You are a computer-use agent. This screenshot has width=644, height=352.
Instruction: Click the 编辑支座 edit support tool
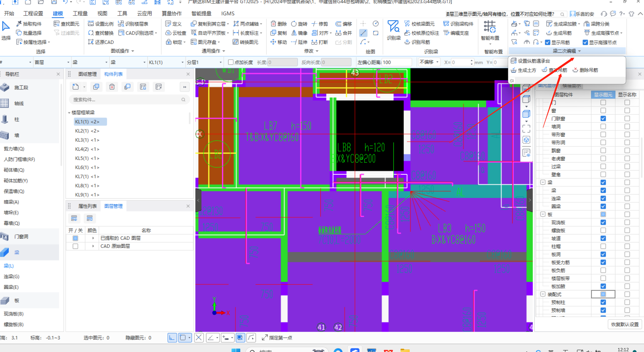pos(456,33)
